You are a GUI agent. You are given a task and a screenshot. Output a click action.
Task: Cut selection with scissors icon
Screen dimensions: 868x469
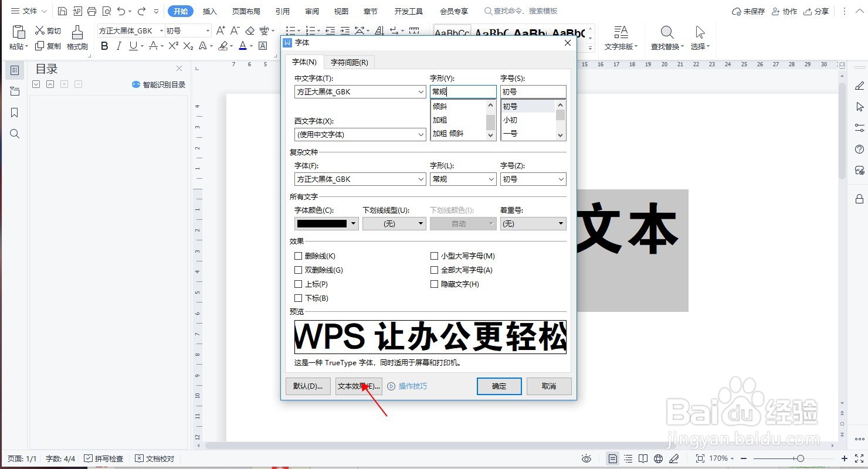[48, 30]
